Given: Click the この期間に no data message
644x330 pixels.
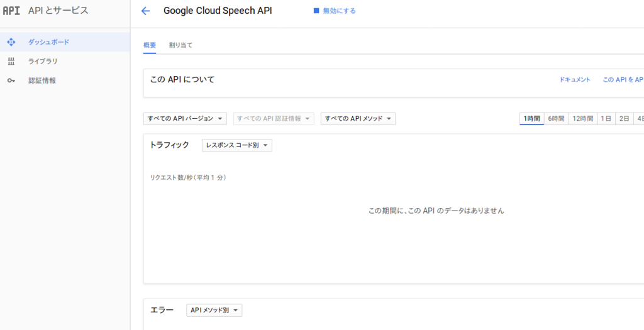Looking at the screenshot, I should [436, 211].
